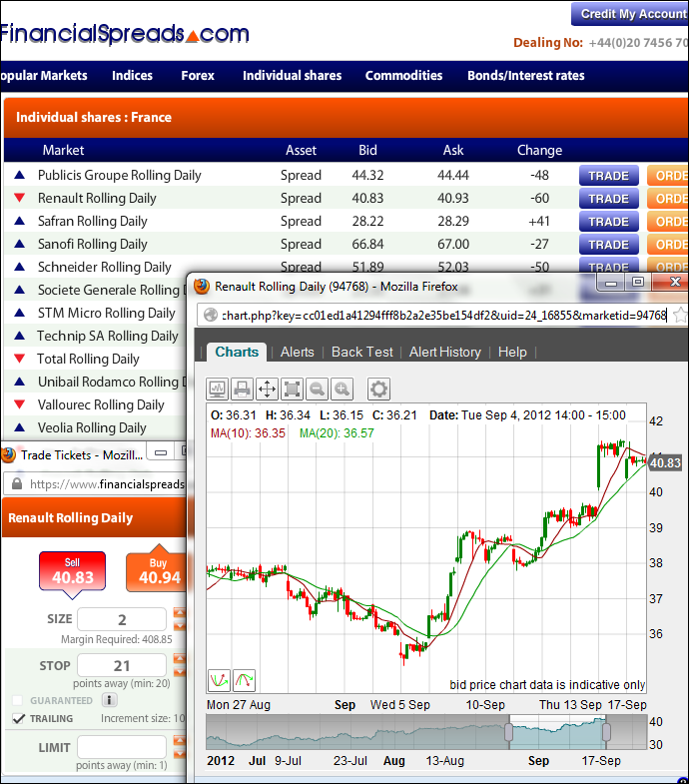Click TRADE for Sanofi Rolling Daily

(x=608, y=245)
